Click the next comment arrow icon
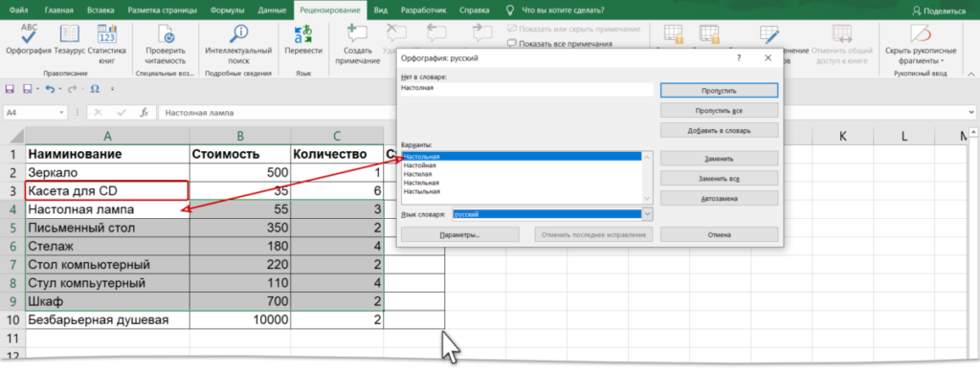 pyautogui.click(x=481, y=33)
